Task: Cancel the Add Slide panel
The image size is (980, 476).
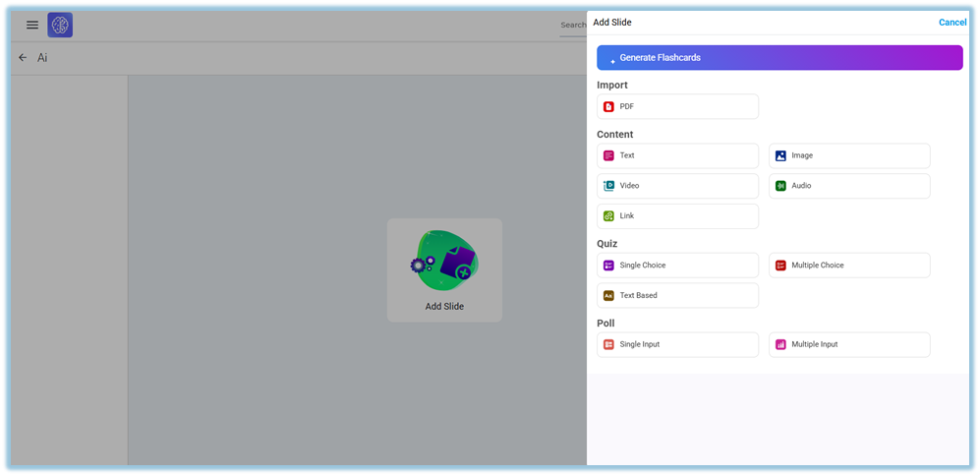Action: [951, 23]
